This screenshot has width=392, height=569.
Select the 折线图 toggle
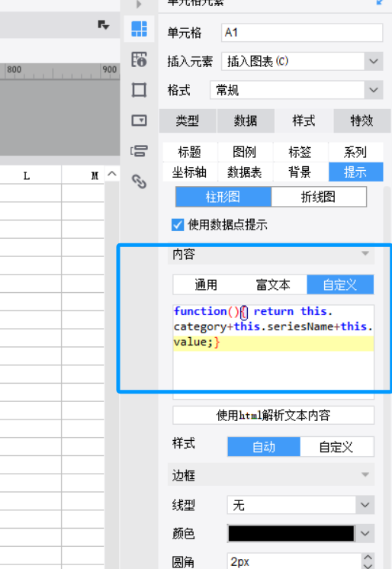tap(319, 197)
